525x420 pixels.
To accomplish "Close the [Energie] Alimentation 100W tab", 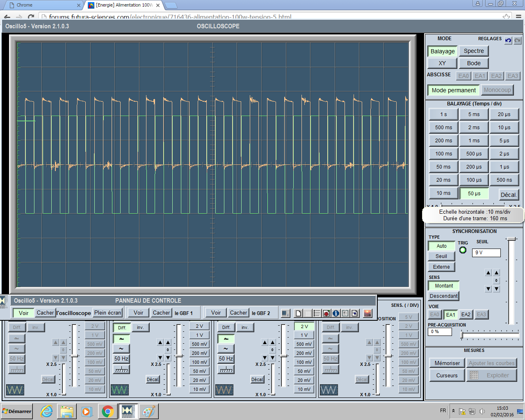I will [158, 5].
